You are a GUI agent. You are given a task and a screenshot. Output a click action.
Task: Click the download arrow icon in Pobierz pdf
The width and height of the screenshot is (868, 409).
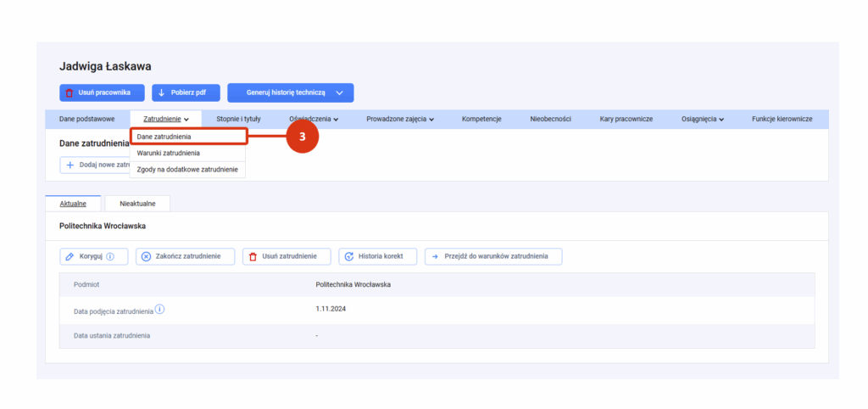click(162, 93)
